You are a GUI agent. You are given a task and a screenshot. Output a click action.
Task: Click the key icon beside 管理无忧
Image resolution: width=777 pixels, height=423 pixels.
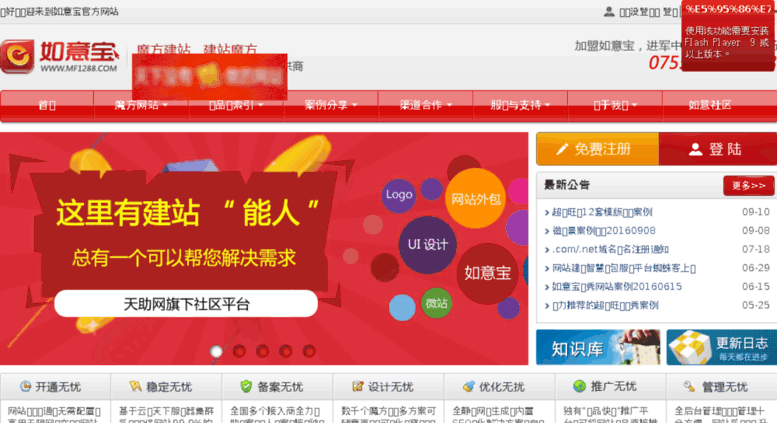pyautogui.click(x=690, y=386)
